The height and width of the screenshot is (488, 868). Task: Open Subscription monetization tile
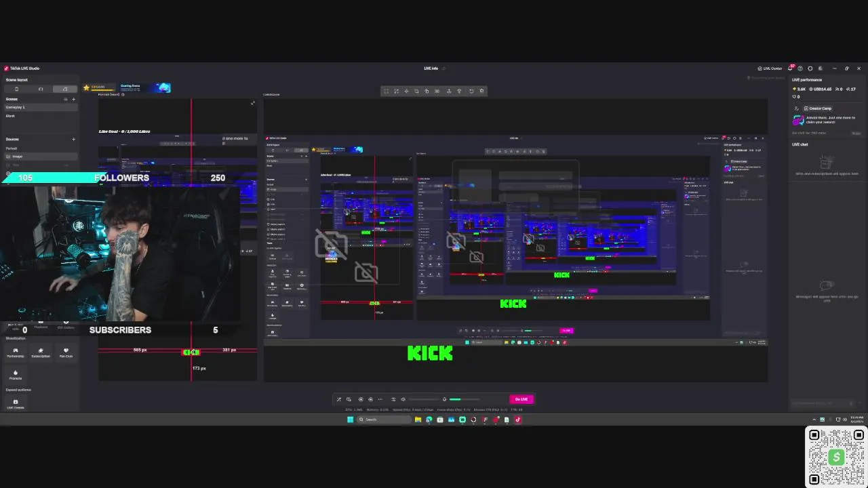pos(41,352)
